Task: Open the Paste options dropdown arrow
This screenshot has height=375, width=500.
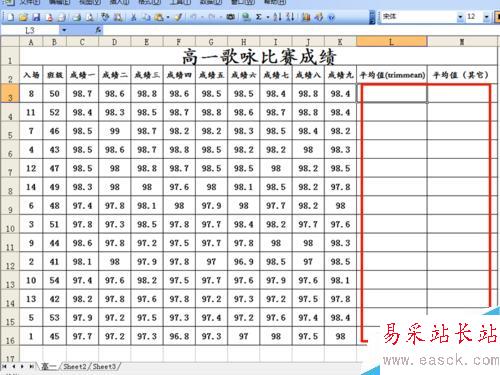Action: [168, 17]
